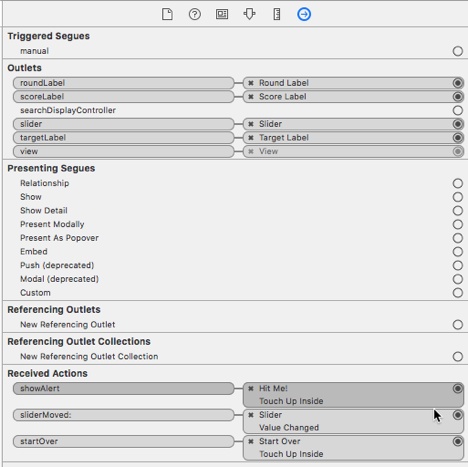Click the Push (deprecated) segue circle
This screenshot has height=467, width=468.
(x=458, y=265)
